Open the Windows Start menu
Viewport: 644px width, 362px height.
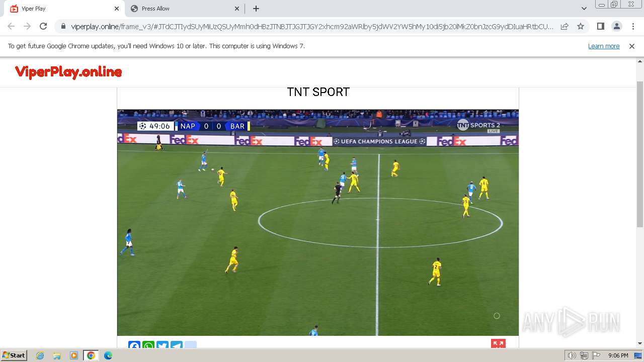[x=14, y=355]
